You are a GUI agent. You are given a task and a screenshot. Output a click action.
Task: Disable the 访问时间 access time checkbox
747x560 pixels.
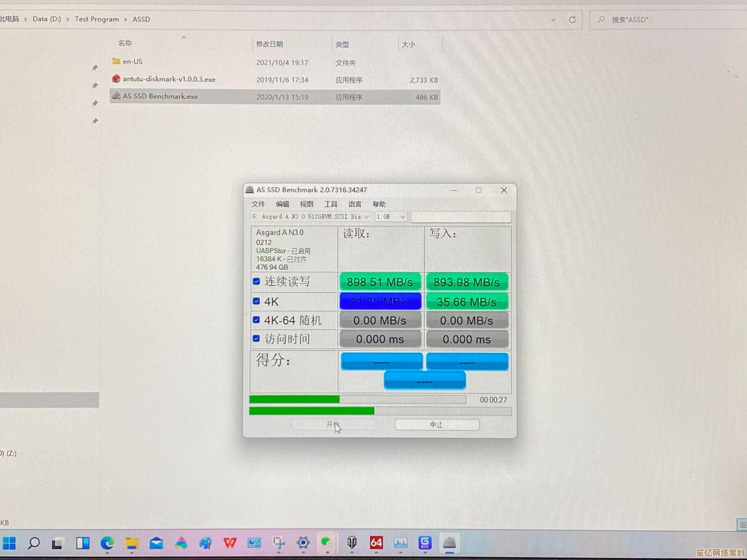tap(256, 339)
